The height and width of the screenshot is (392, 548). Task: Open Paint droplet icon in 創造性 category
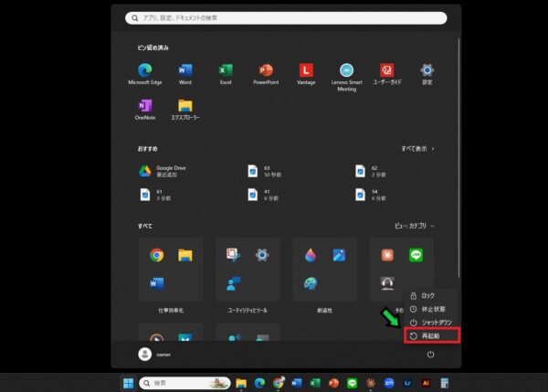tap(311, 255)
